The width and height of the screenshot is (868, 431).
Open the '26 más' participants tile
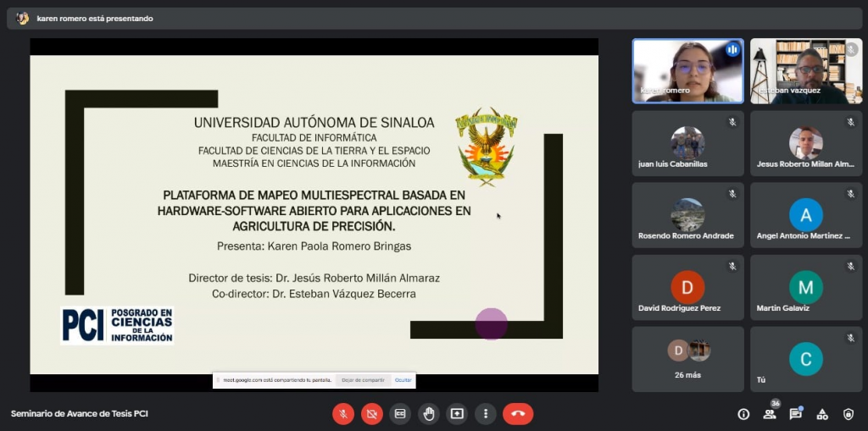(x=688, y=359)
